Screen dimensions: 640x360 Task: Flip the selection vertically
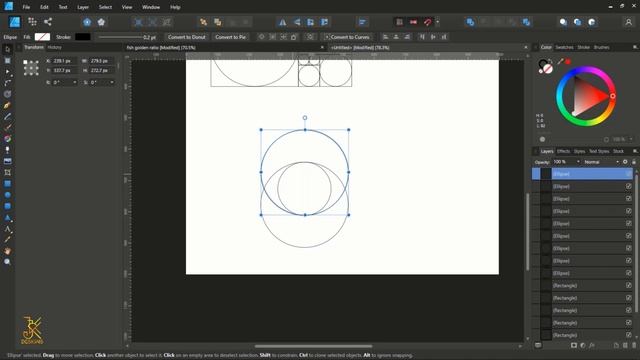point(297,22)
